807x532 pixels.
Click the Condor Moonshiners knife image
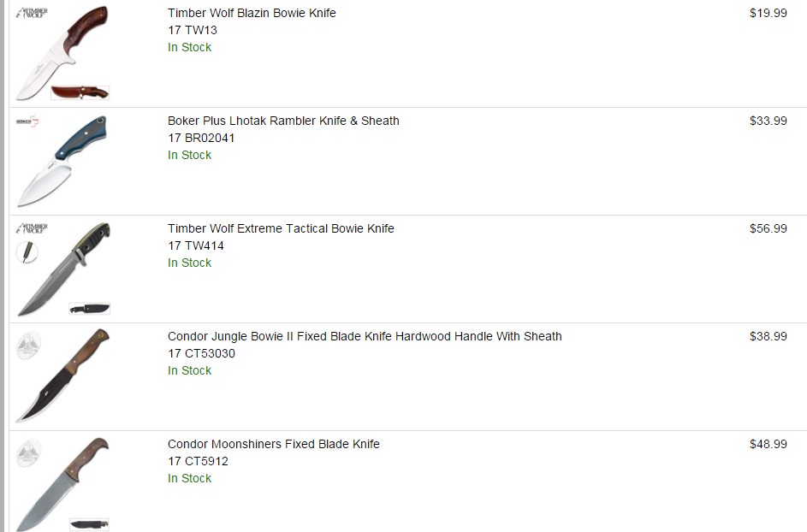pos(62,484)
